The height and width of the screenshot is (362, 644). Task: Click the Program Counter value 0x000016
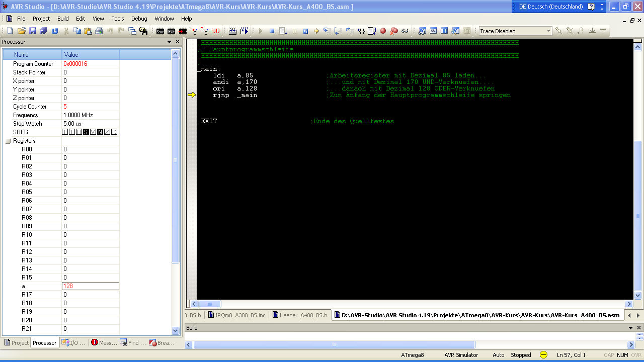(75, 64)
